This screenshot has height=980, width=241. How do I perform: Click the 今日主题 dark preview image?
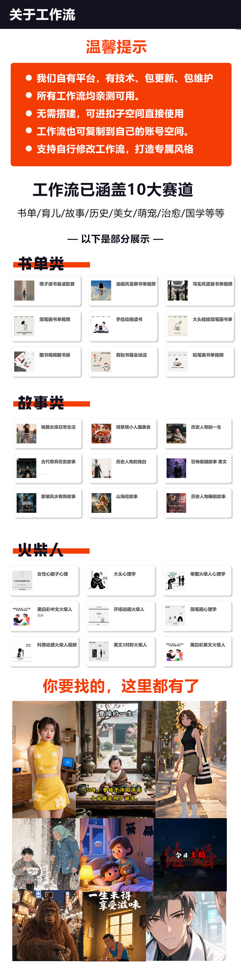click(x=190, y=855)
